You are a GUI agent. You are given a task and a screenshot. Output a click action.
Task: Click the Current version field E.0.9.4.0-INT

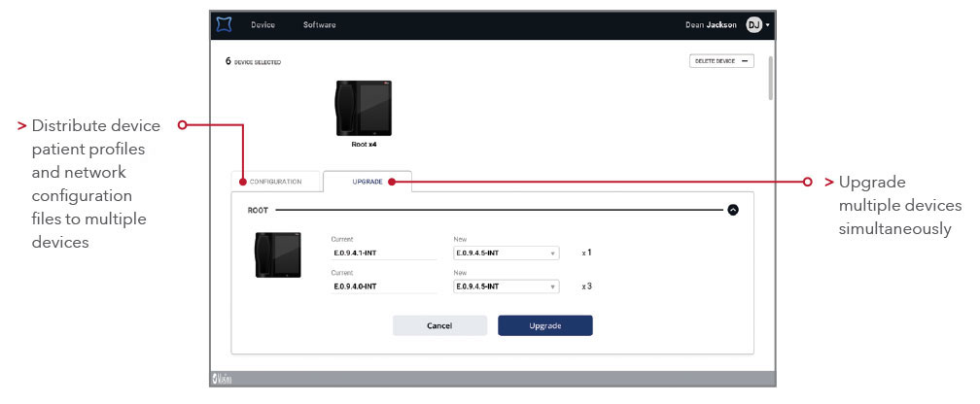384,286
